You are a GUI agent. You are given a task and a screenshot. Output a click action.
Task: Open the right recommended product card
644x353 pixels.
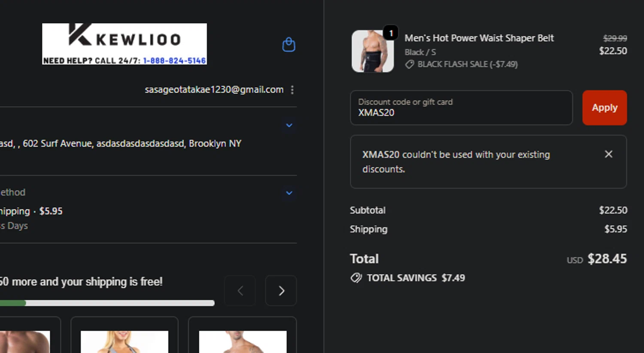243,335
